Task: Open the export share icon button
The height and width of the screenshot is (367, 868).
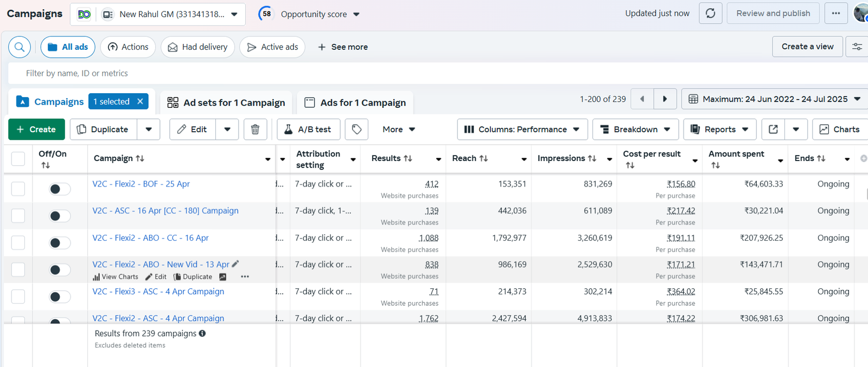Action: (773, 130)
